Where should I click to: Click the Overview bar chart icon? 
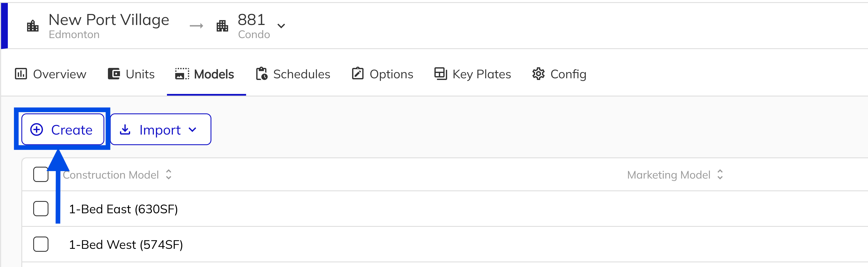(21, 74)
